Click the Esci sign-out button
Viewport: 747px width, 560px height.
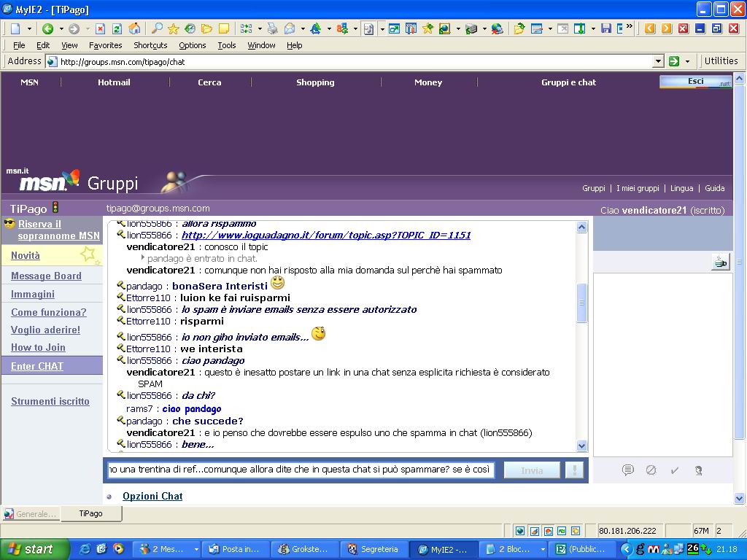[695, 82]
